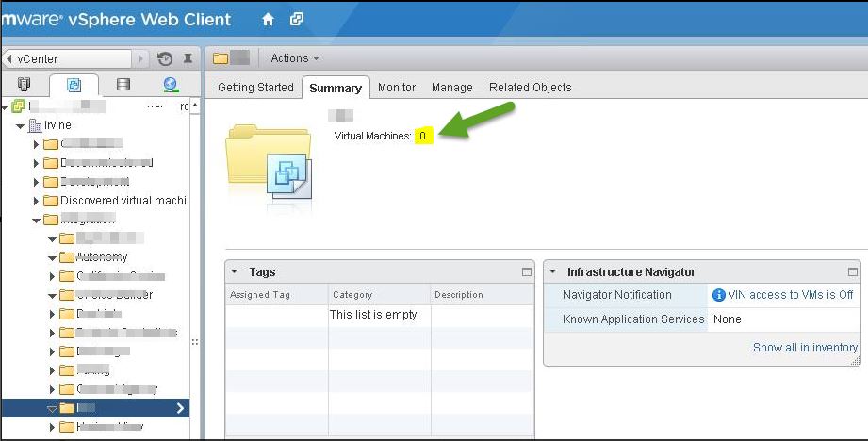Click the selected highlighted folder icon in tree
Viewport: 868px width, 441px height.
pos(66,408)
